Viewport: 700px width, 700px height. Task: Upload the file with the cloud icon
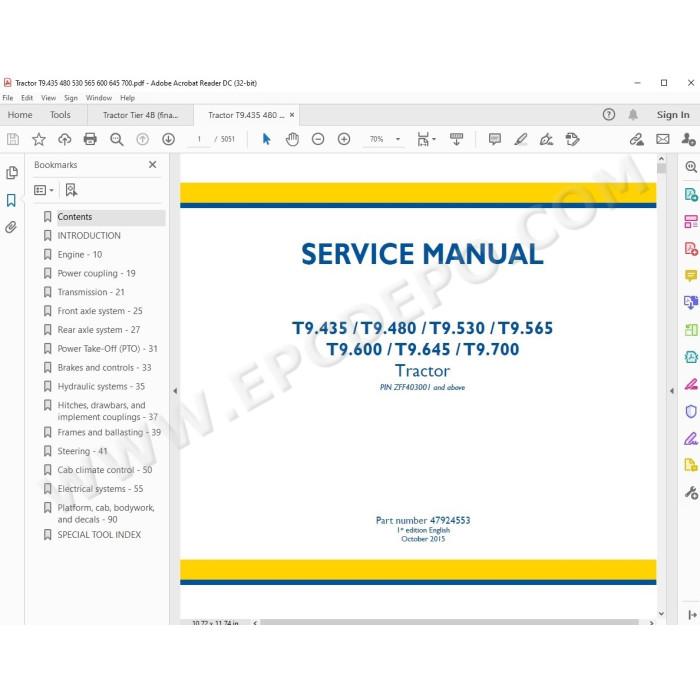click(65, 139)
